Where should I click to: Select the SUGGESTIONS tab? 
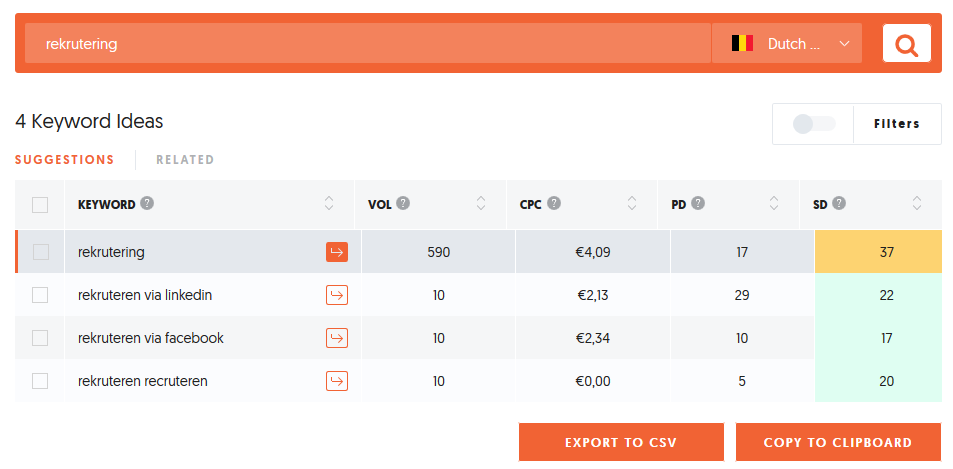pyautogui.click(x=64, y=160)
